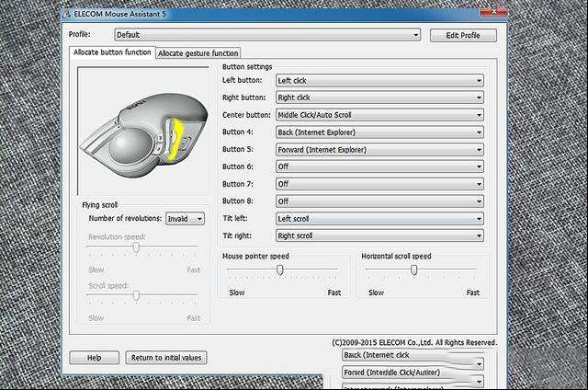This screenshot has height=390, width=588.
Task: Open the Button 8 dropdown
Action: (x=379, y=201)
